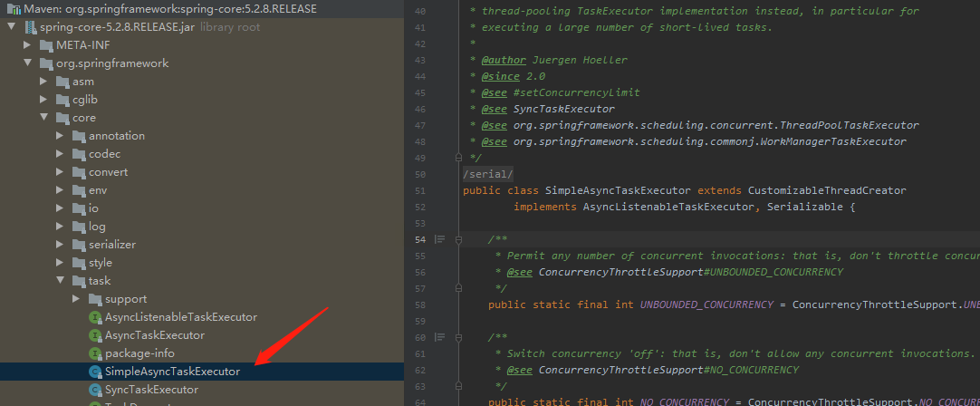Click the package-info file icon

tap(95, 353)
